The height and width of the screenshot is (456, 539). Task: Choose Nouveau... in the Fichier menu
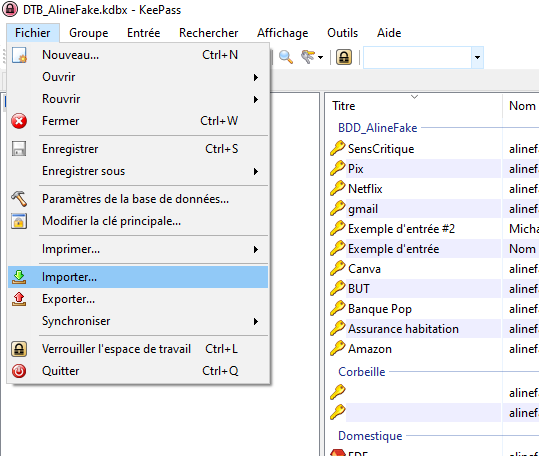click(x=138, y=55)
